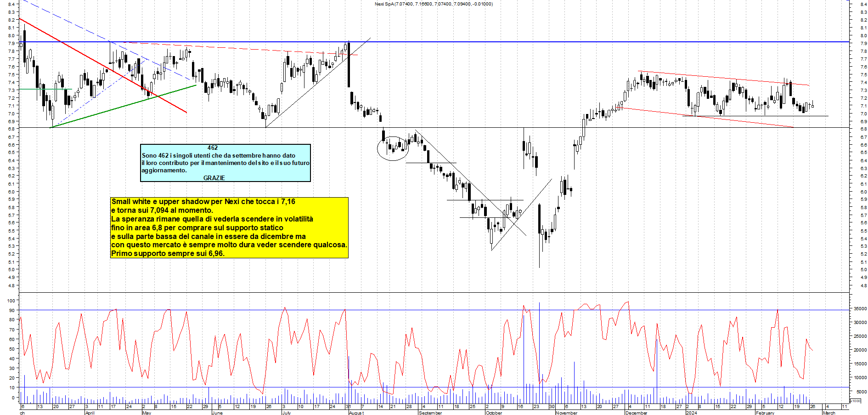Image resolution: width=868 pixels, height=415 pixels.
Task: Click the "October" month label
Action: [494, 413]
